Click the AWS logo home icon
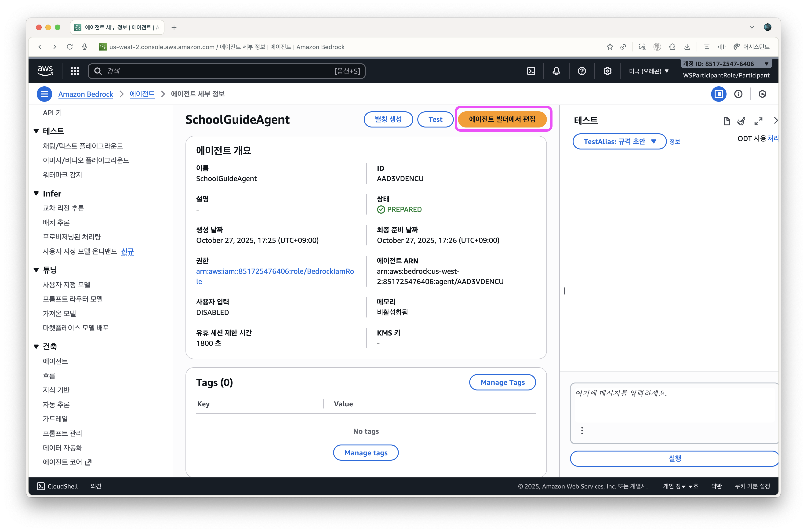This screenshot has height=532, width=807. pos(45,71)
